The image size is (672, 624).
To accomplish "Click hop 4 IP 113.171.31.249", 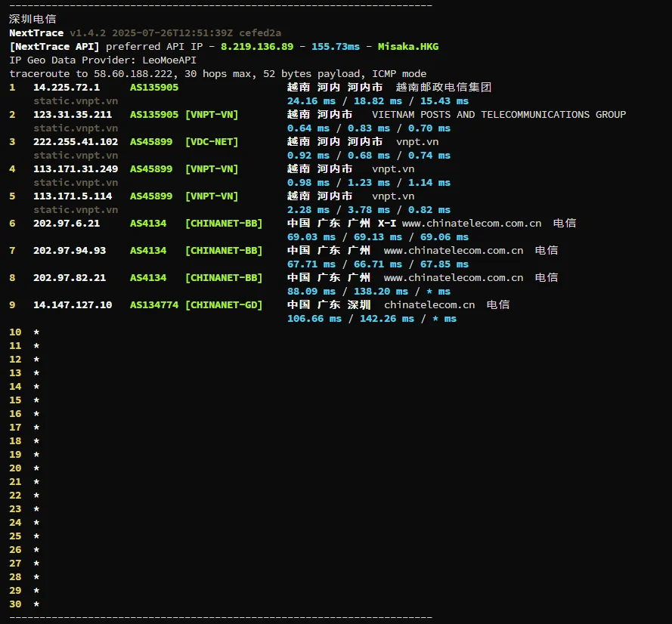I will point(76,169).
